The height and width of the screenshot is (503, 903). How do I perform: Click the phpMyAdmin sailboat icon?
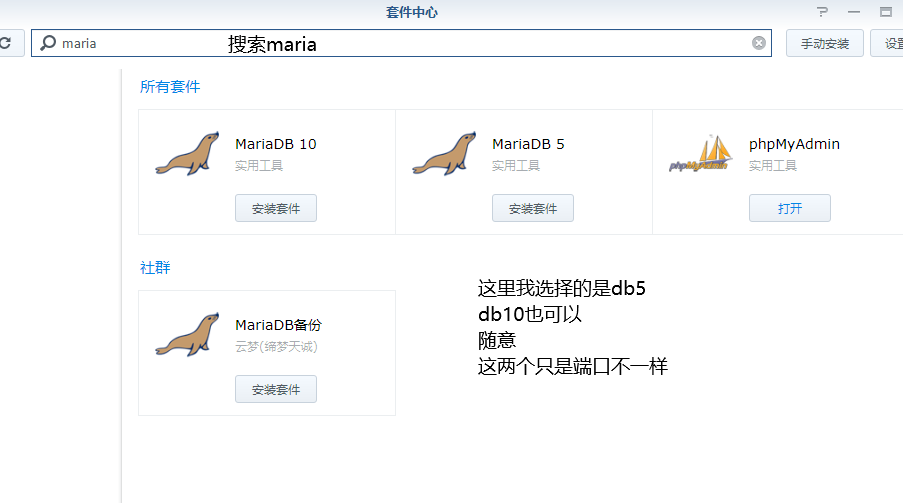point(701,153)
